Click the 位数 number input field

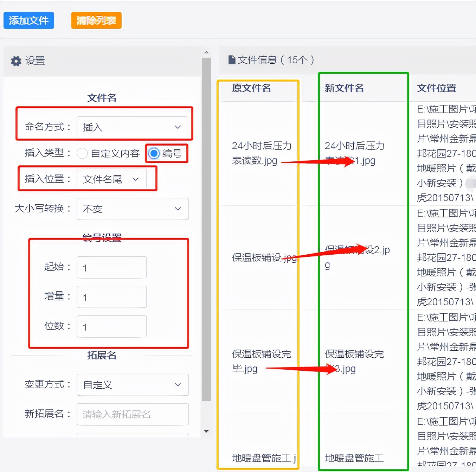[x=111, y=326]
